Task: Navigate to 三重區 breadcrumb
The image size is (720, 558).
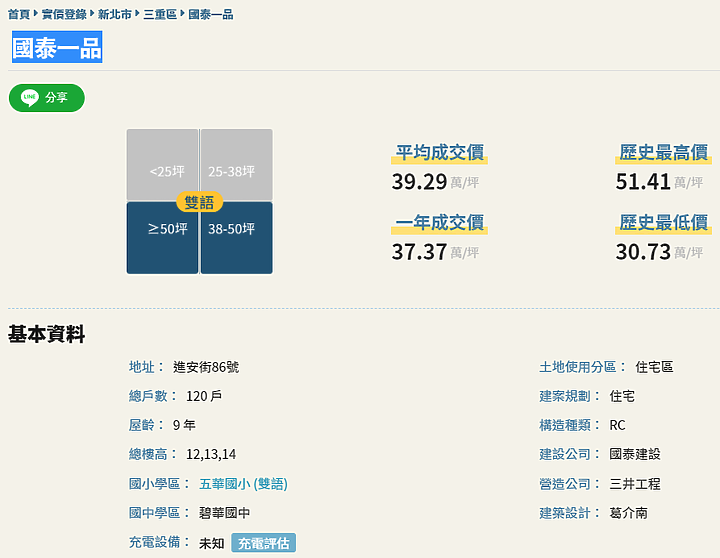Action: pos(160,15)
